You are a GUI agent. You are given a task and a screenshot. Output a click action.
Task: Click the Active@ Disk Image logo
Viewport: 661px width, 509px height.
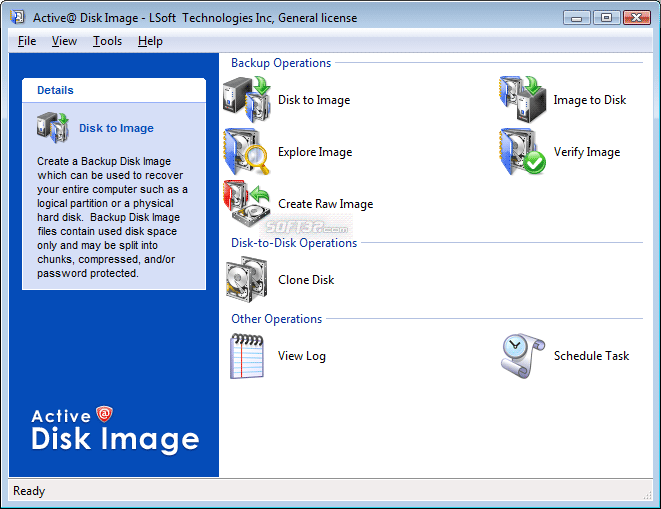click(x=115, y=429)
